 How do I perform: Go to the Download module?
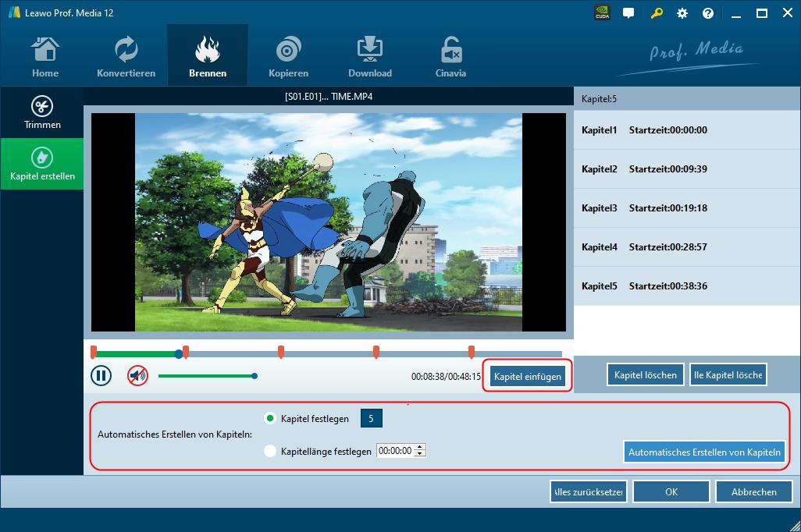[369, 56]
